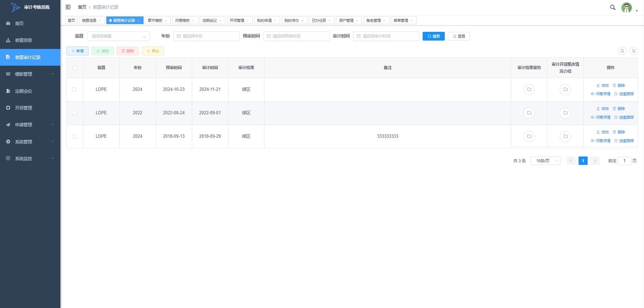Go to previous page arrow

[x=571, y=161]
